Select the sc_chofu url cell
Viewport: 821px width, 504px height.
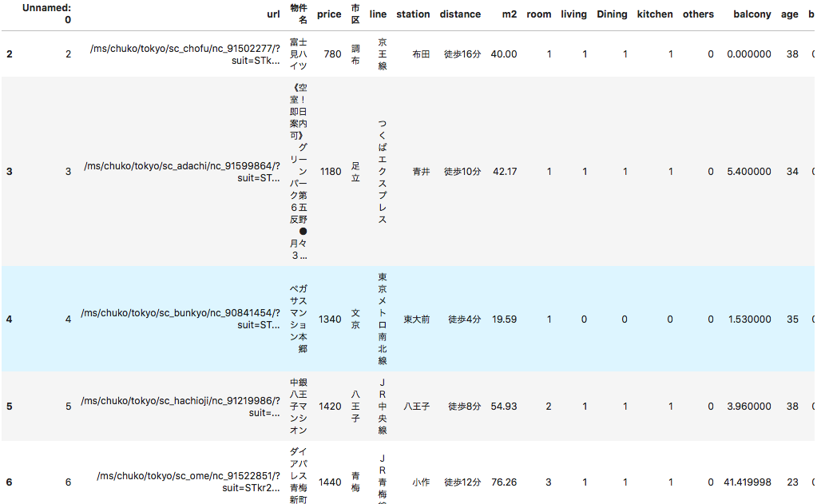coord(185,54)
